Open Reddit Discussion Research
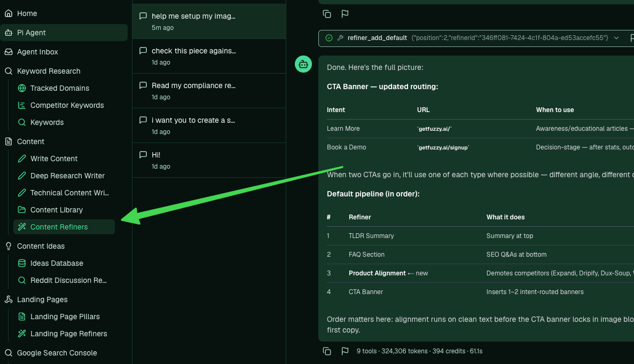634x364 pixels. click(x=68, y=280)
